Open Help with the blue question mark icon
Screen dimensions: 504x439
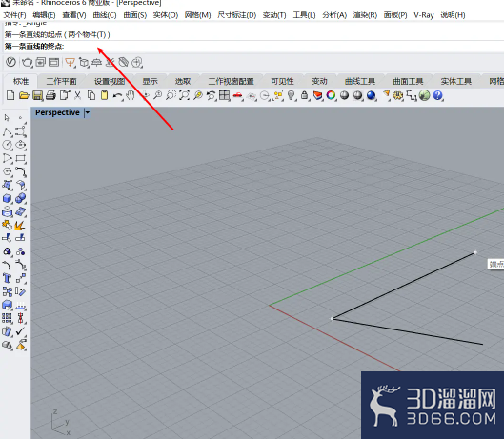(438, 95)
